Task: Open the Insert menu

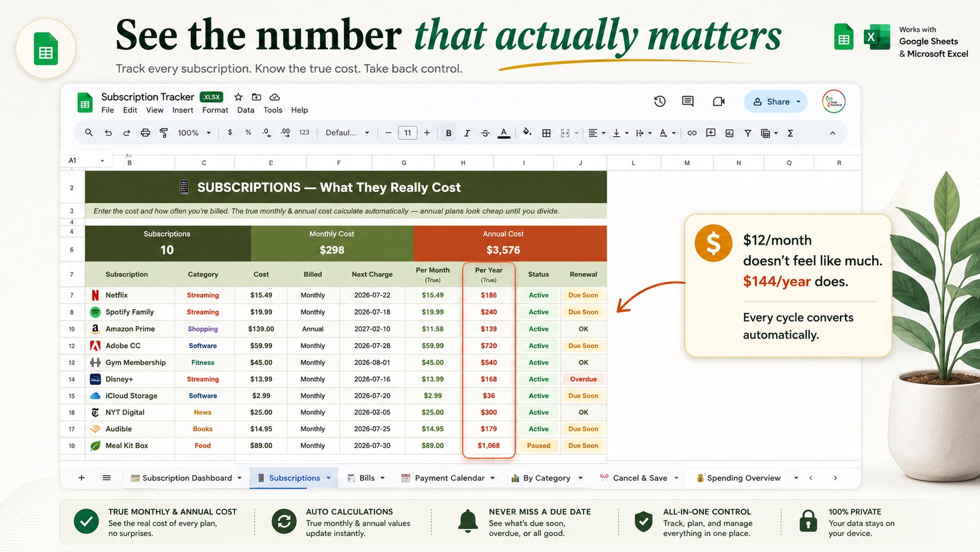Action: [183, 110]
